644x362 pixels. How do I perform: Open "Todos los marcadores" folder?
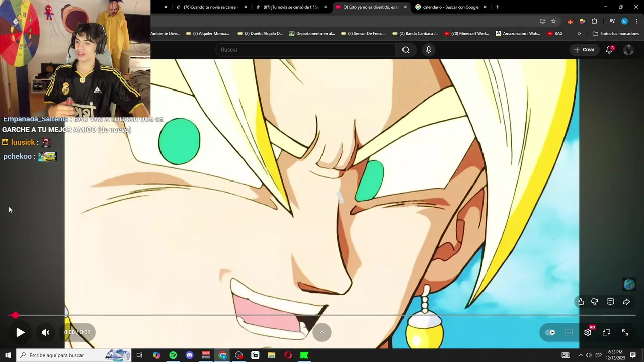[616, 34]
